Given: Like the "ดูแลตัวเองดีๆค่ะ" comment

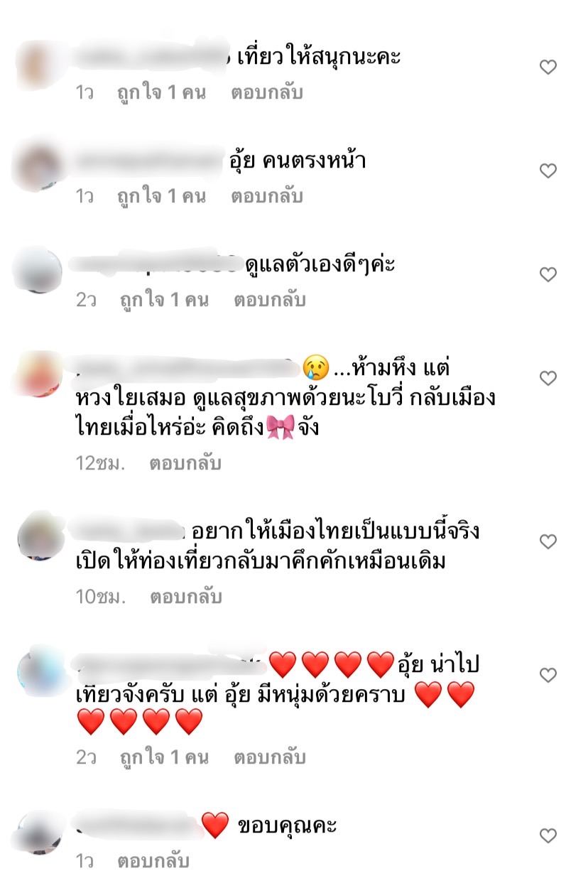Looking at the screenshot, I should coord(548,275).
